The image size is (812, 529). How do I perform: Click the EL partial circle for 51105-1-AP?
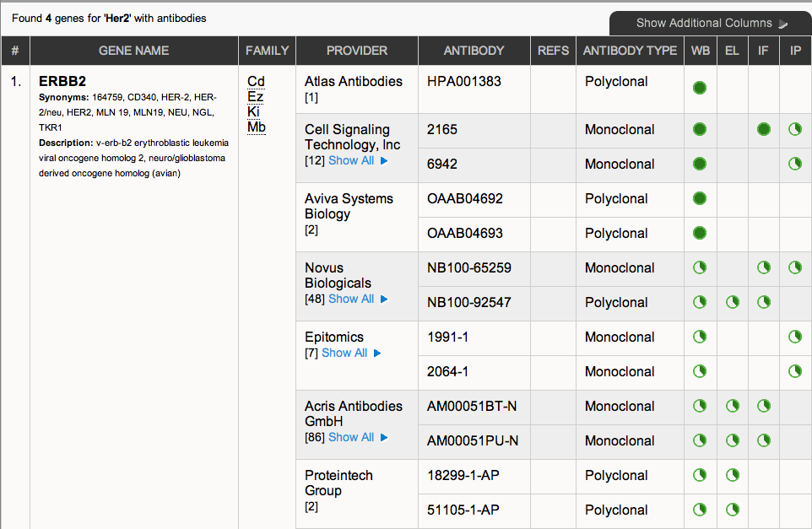[x=732, y=510]
